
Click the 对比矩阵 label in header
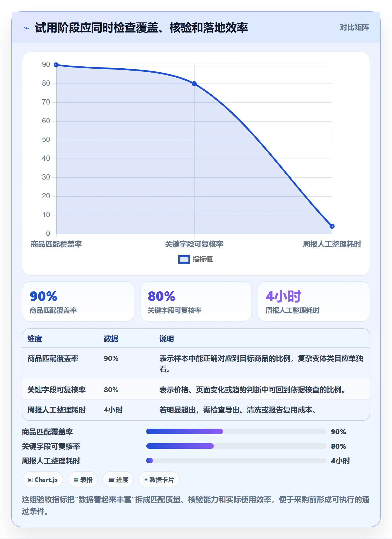pyautogui.click(x=354, y=27)
